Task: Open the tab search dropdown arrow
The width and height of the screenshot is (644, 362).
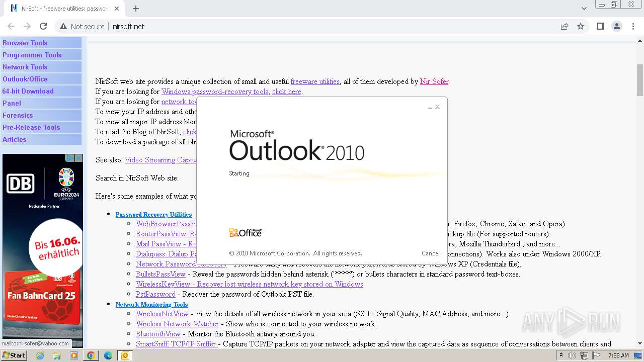Action: (584, 9)
